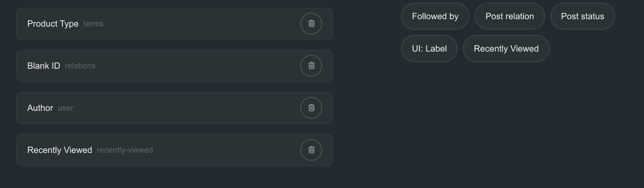
Task: Select the 'Author' title text
Action: tap(40, 108)
